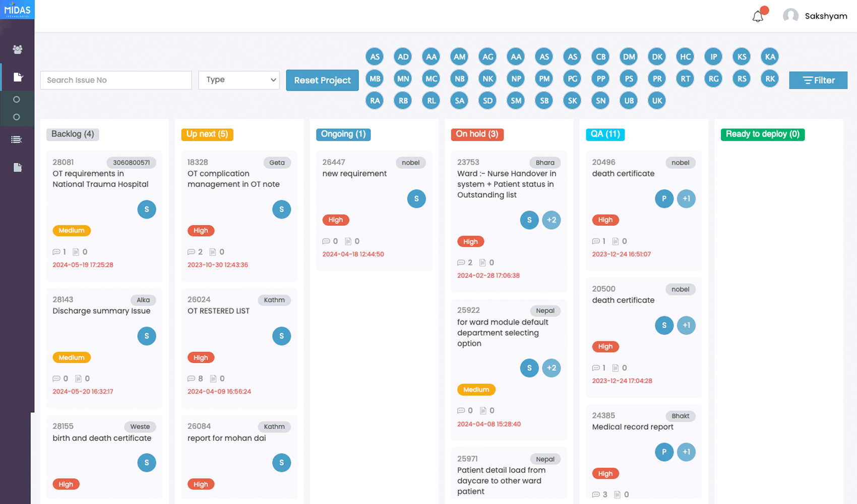The height and width of the screenshot is (504, 857).
Task: Expand +2 assignees on issue 23753
Action: tap(551, 220)
